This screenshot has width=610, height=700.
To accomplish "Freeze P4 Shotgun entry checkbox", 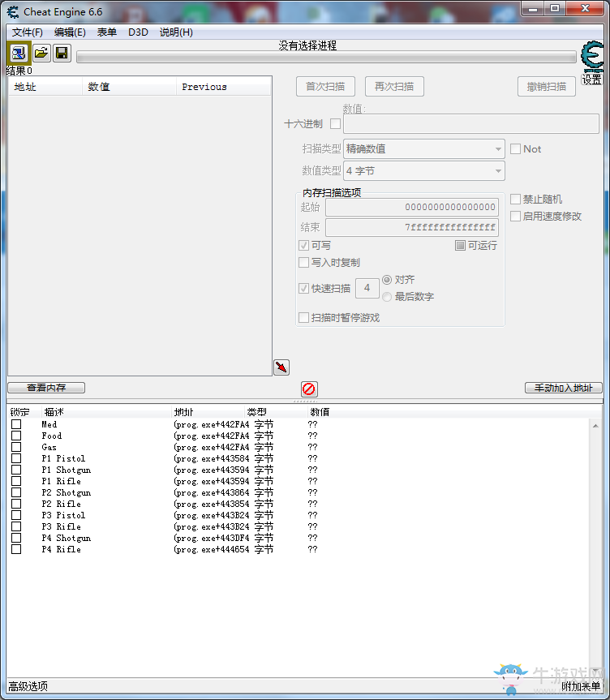I will (x=16, y=538).
